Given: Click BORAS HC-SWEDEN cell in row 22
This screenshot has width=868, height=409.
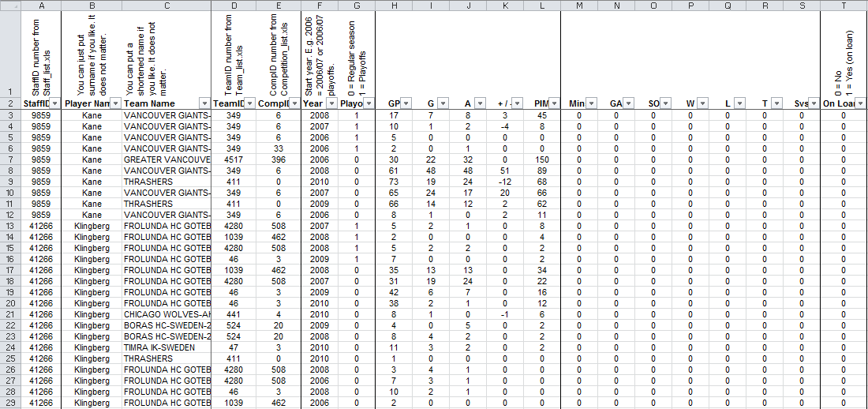Looking at the screenshot, I should (166, 325).
